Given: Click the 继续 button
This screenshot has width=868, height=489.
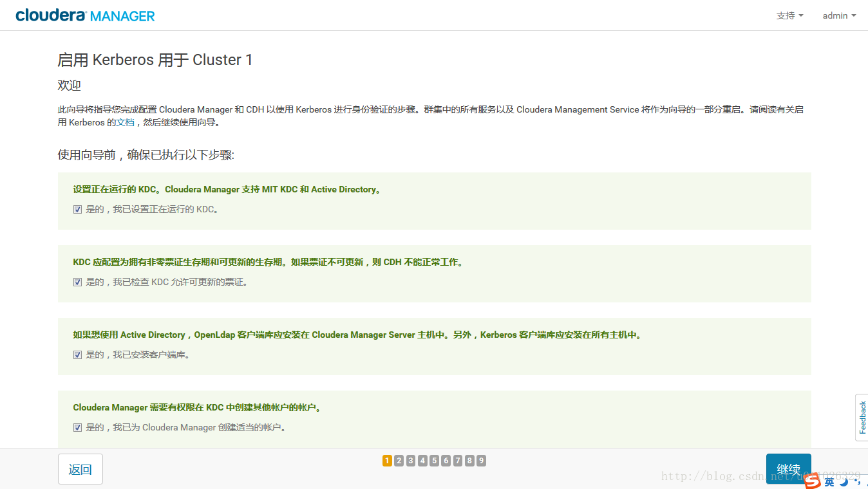Looking at the screenshot, I should point(788,469).
